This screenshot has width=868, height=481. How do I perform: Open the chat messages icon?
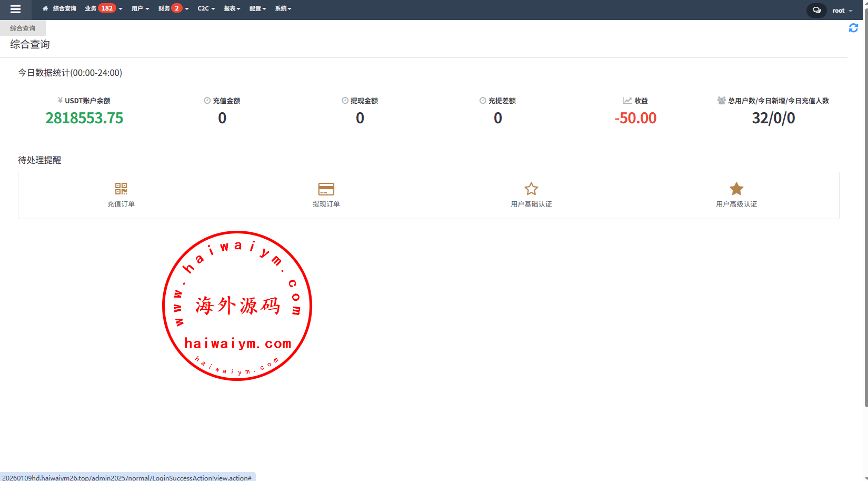pos(816,10)
